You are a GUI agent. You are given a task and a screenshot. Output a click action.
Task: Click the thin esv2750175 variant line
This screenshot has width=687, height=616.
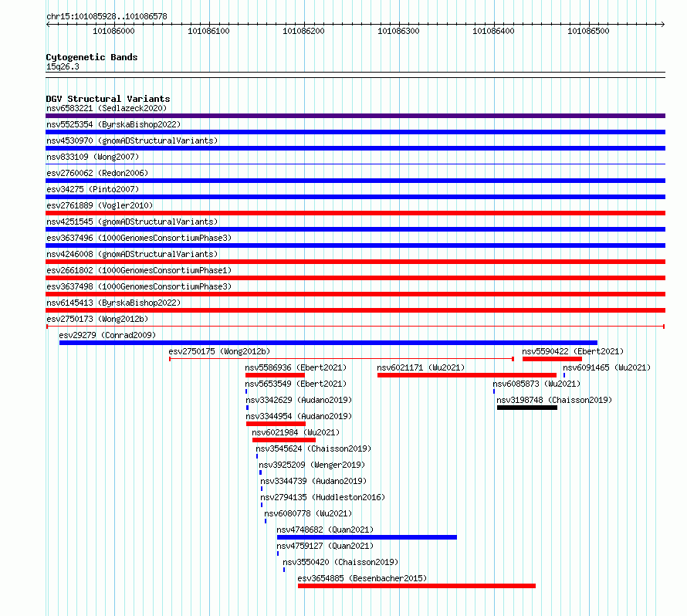pyautogui.click(x=341, y=359)
